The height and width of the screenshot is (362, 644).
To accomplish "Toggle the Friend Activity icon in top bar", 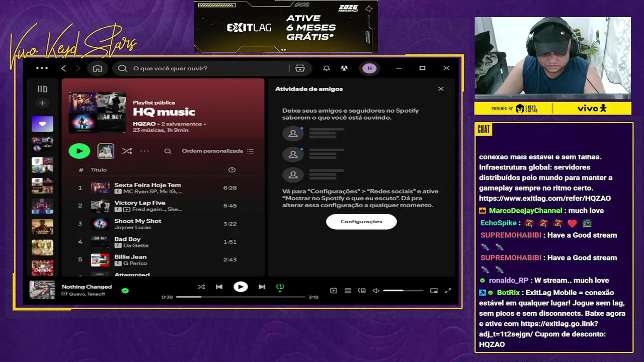I will (x=344, y=68).
